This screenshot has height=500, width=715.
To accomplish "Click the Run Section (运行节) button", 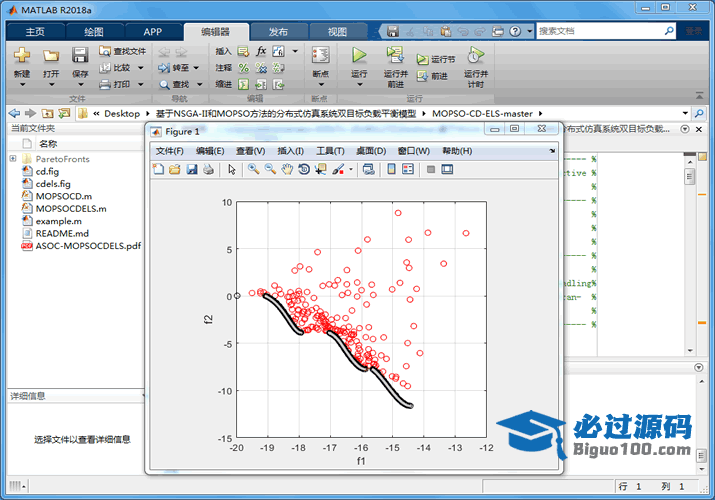I will point(435,59).
